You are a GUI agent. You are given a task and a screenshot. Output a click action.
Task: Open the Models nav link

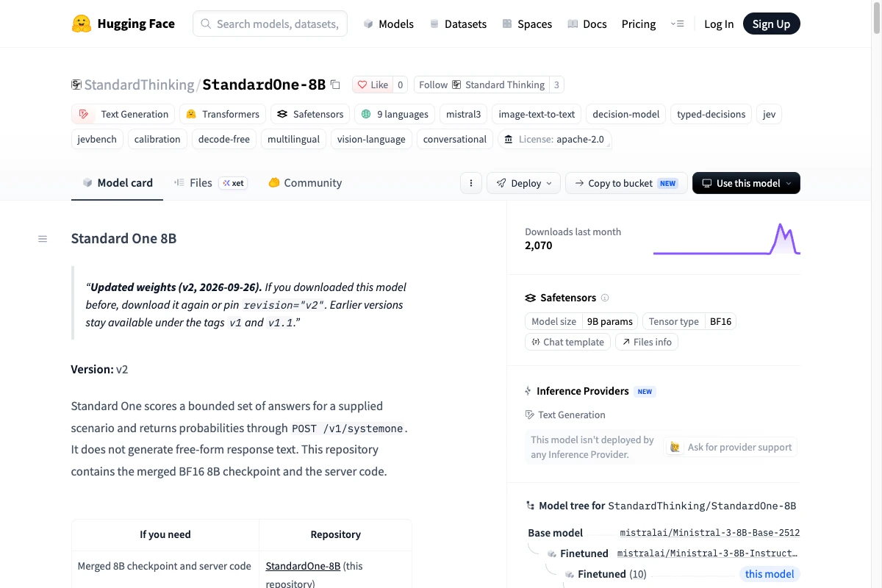[x=389, y=24]
